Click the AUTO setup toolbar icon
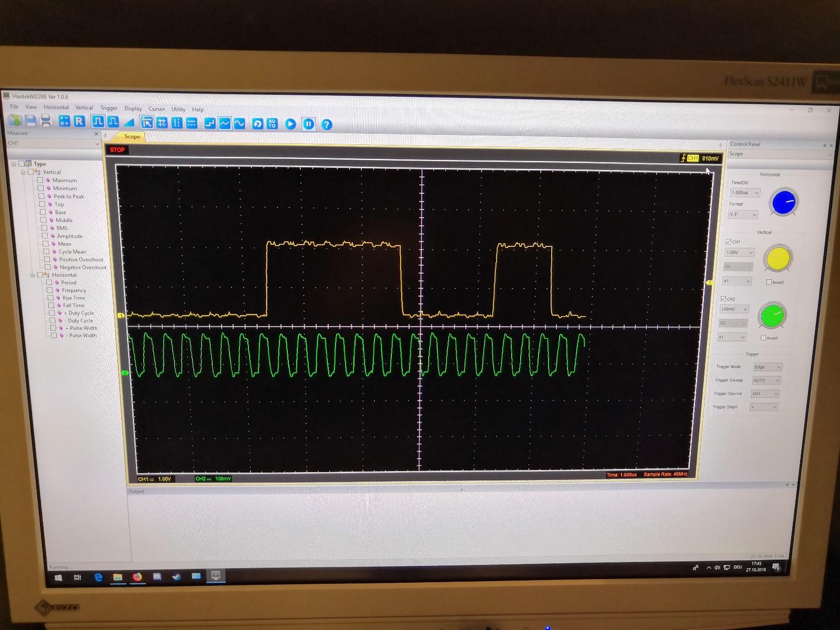This screenshot has height=630, width=840. tap(272, 123)
